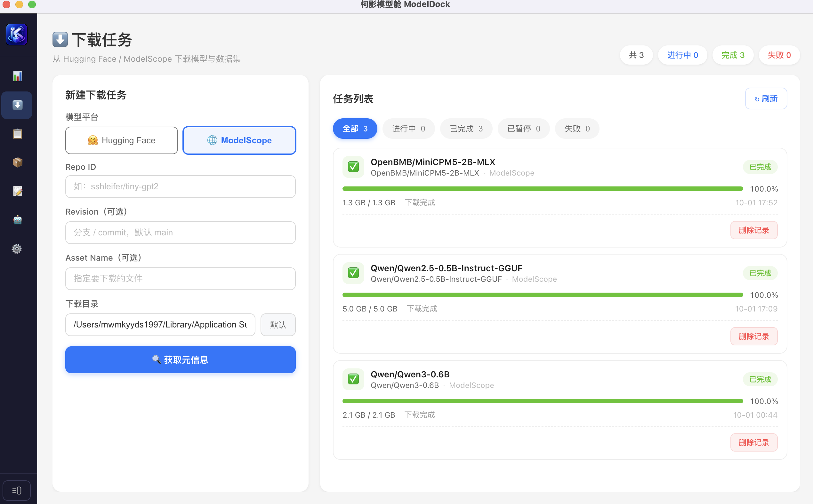Screen dimensions: 813x504
Task: Open the notepad with pencil sidebar icon
Action: [17, 191]
